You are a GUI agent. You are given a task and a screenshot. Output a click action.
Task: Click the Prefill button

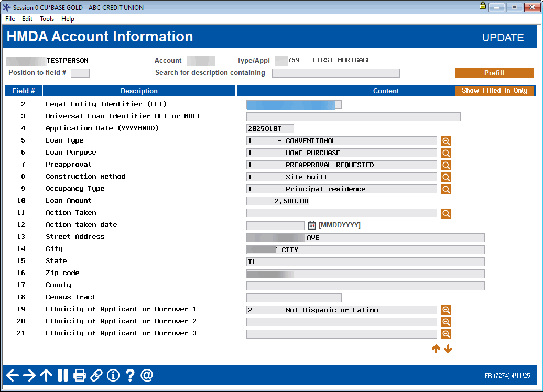[x=493, y=73]
